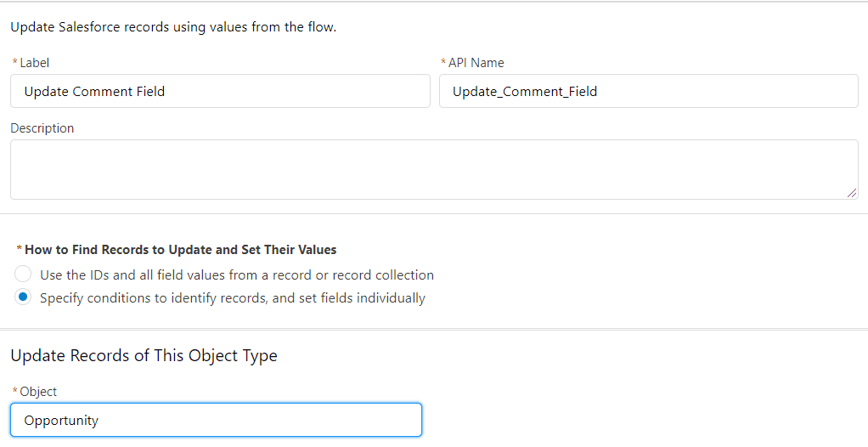Select the 'Use the IDs and all field values' radio button

click(x=23, y=274)
